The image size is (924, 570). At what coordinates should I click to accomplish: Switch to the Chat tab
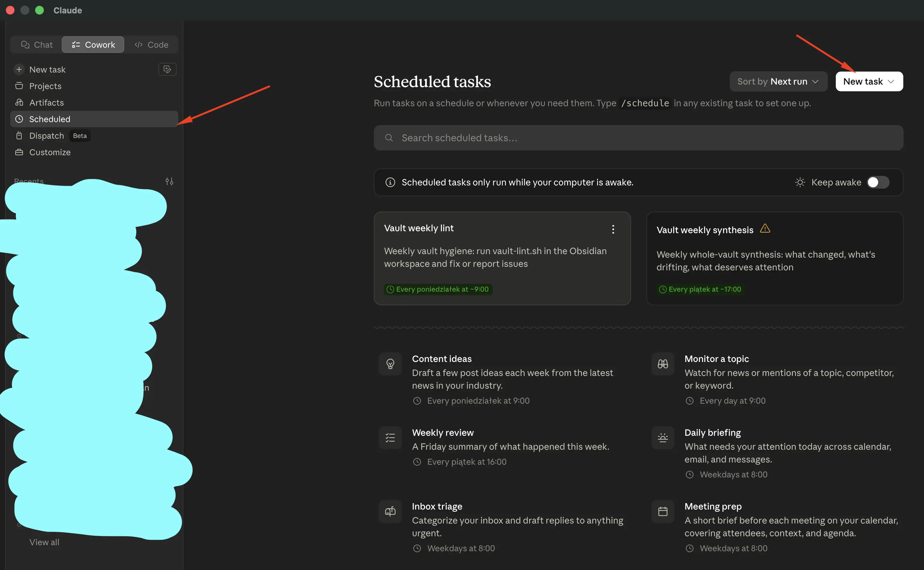[37, 45]
